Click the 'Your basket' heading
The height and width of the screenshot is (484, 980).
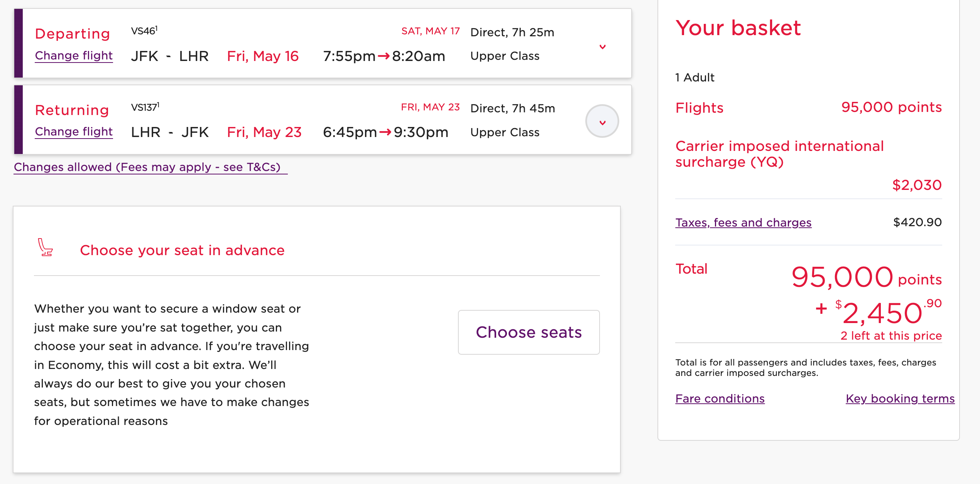(x=738, y=28)
